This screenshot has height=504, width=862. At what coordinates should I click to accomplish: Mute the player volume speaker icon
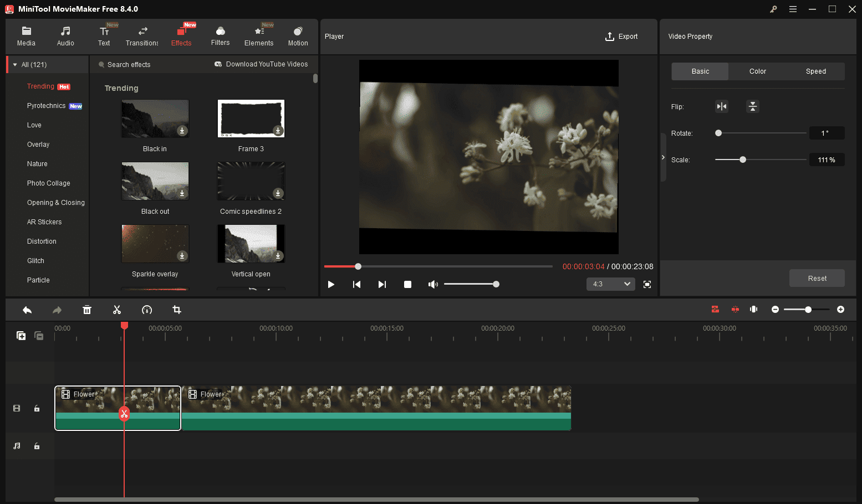[433, 284]
